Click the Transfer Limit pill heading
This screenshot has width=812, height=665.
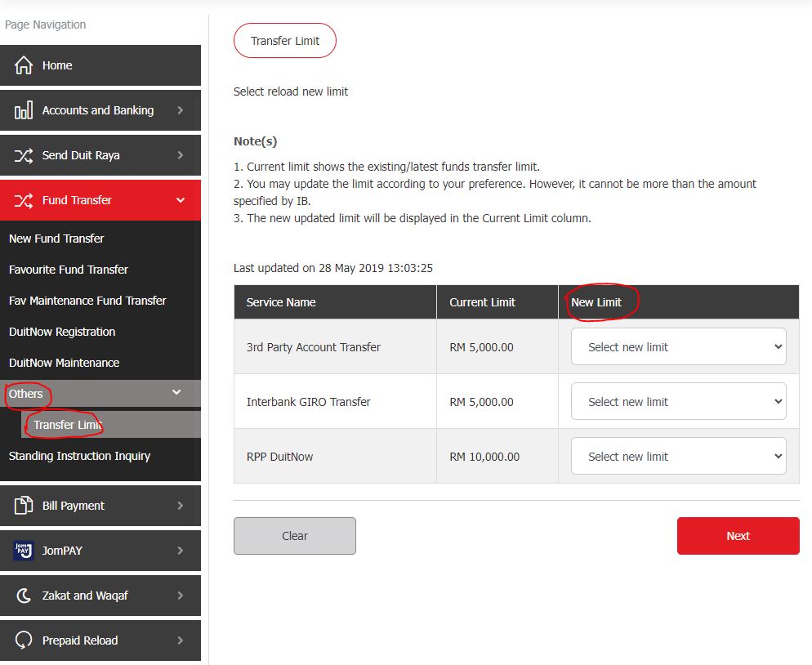(284, 41)
